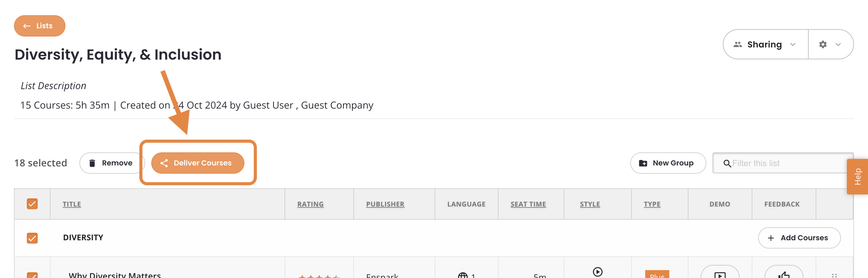Screen dimensions: 868x278
Task: Open the Sharing dropdown
Action: pyautogui.click(x=765, y=44)
